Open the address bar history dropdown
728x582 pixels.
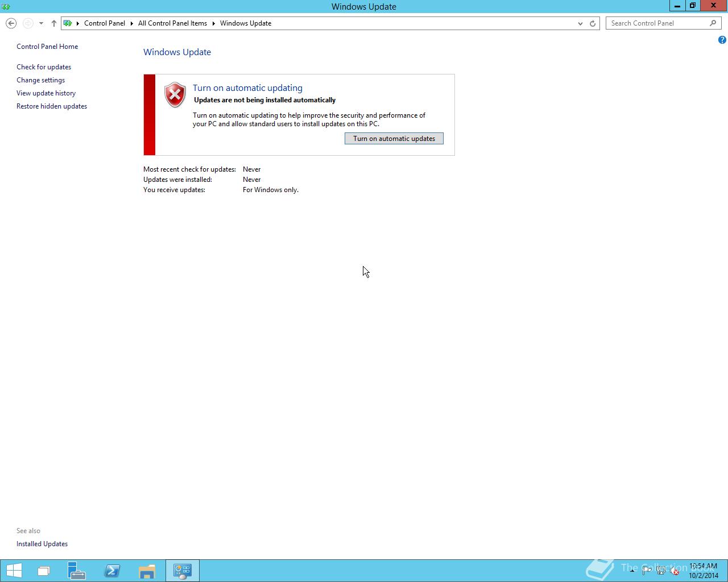[x=580, y=23]
